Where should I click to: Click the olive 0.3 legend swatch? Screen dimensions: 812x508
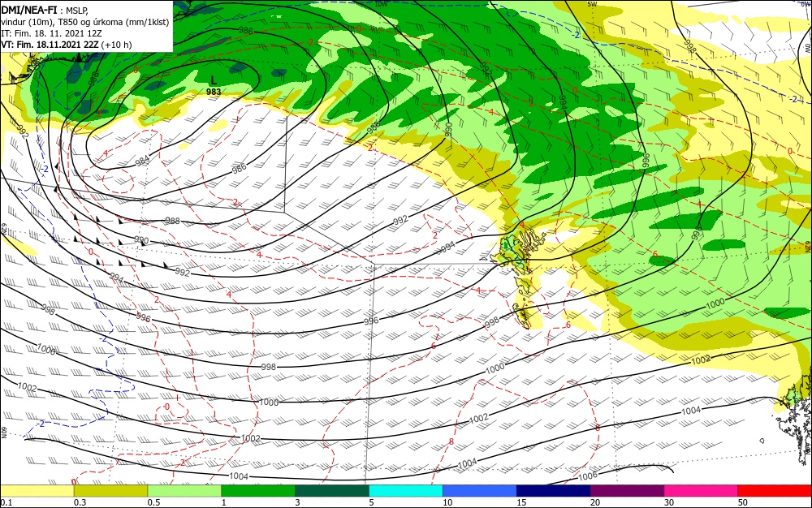click(110, 491)
